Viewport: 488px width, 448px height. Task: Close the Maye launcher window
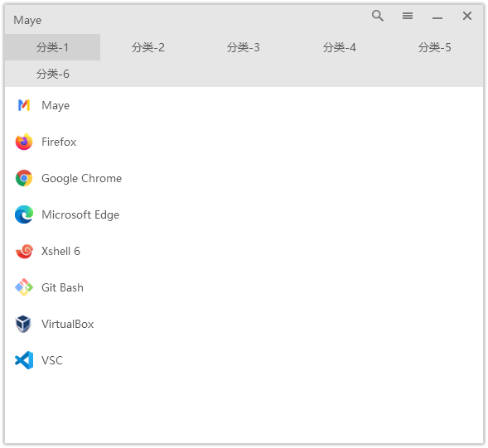point(467,16)
